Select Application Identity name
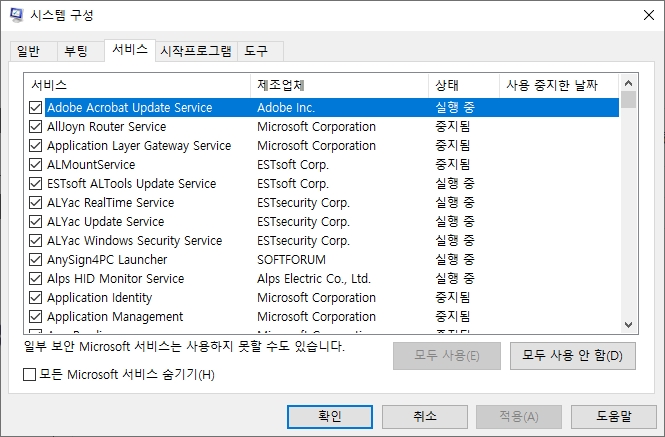Viewport: 665px width, 437px height. 99,298
